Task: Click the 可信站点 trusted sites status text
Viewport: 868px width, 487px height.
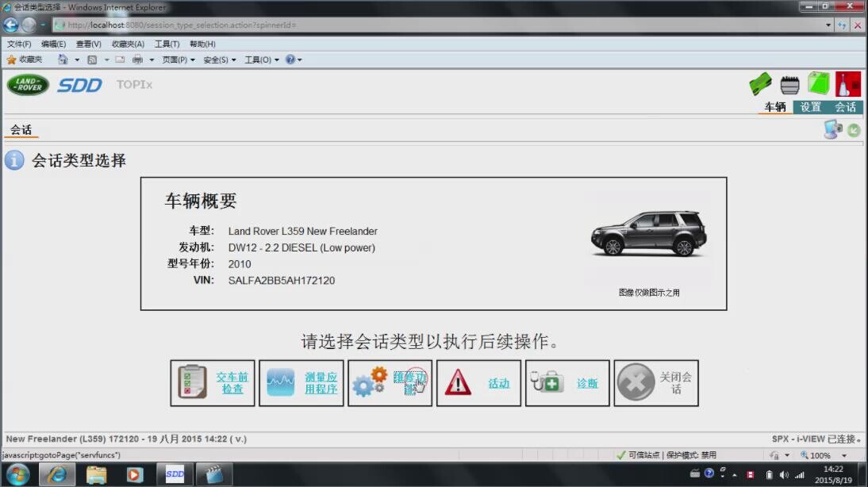Action: (643, 455)
